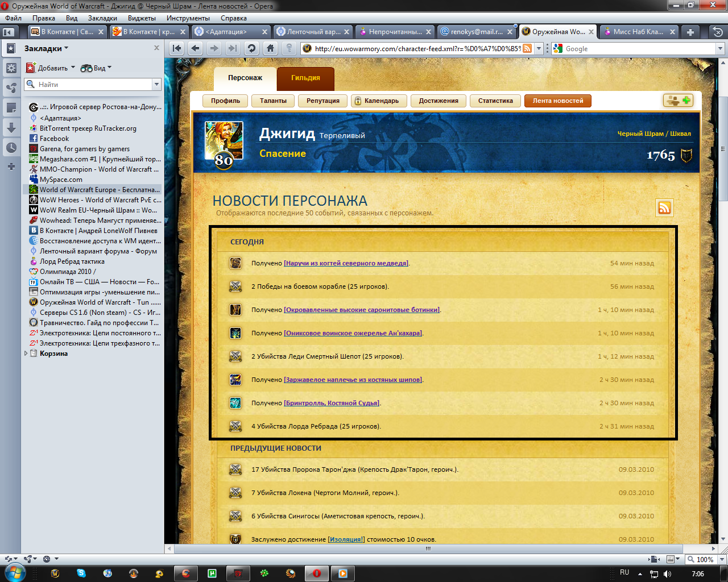Open the Widgets gear panel in sidebar
The width and height of the screenshot is (728, 582).
point(11,68)
